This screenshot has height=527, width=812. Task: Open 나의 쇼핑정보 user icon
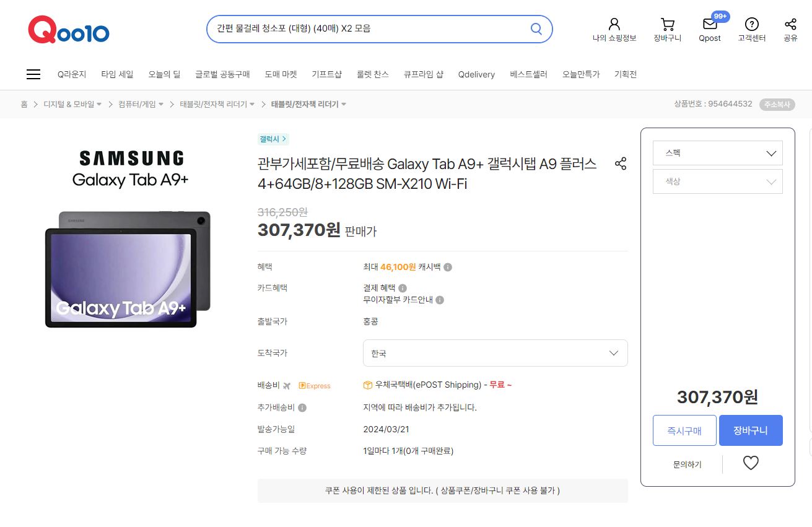pyautogui.click(x=614, y=24)
